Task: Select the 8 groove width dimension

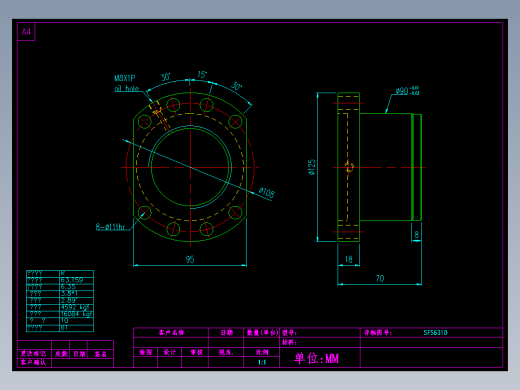Action: click(x=416, y=235)
